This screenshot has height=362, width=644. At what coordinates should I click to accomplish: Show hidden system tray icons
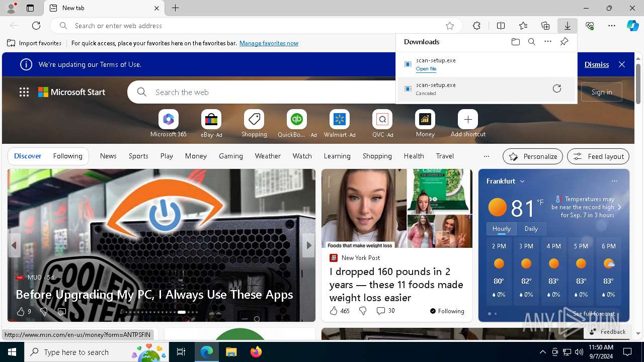click(x=542, y=352)
